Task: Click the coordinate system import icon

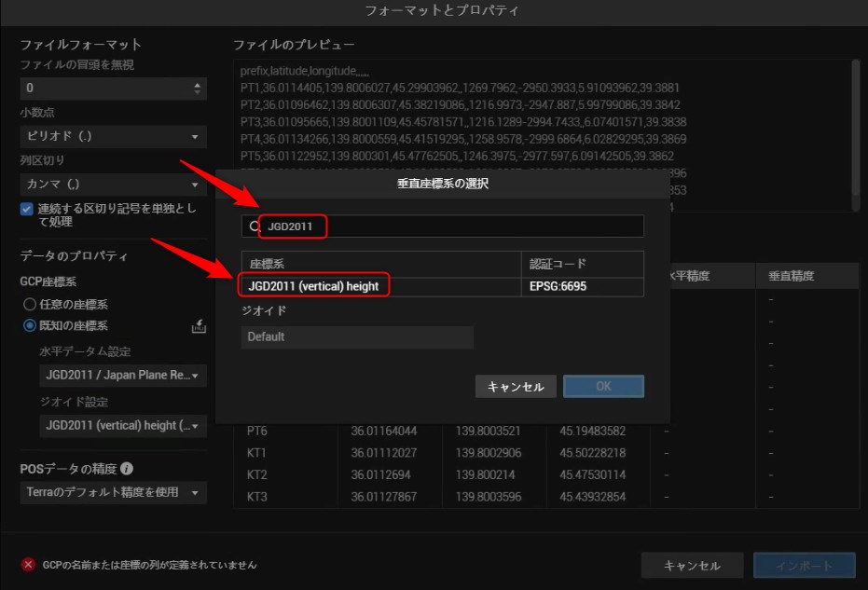Action: (198, 326)
